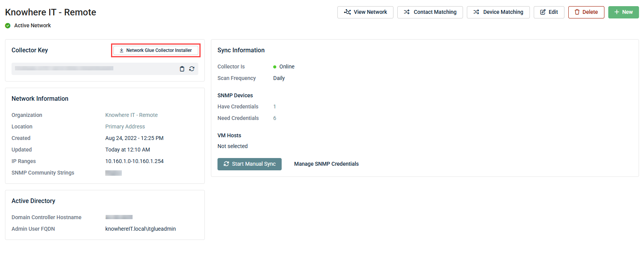Click the Daily scan frequency value

(x=279, y=78)
